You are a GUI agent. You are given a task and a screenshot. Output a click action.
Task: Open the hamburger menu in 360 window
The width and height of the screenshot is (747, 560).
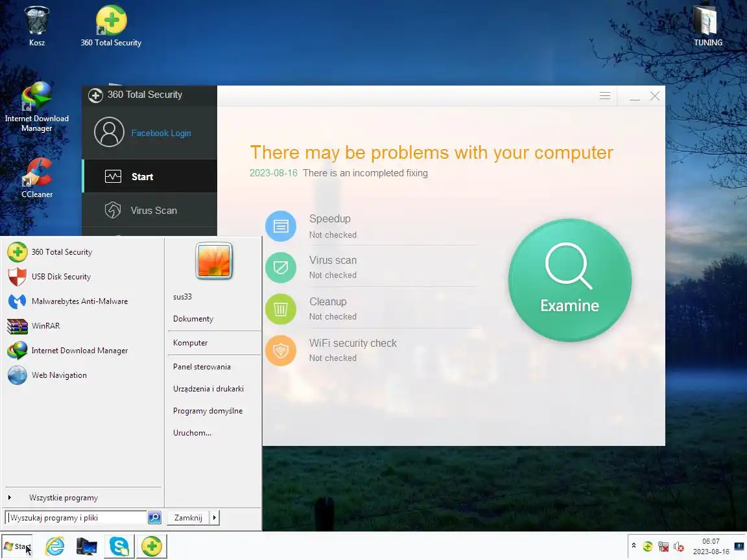tap(604, 96)
